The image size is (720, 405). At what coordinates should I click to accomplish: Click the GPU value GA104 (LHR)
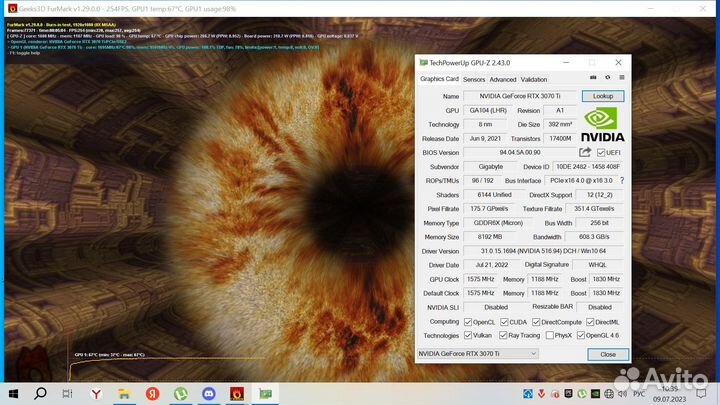(488, 110)
